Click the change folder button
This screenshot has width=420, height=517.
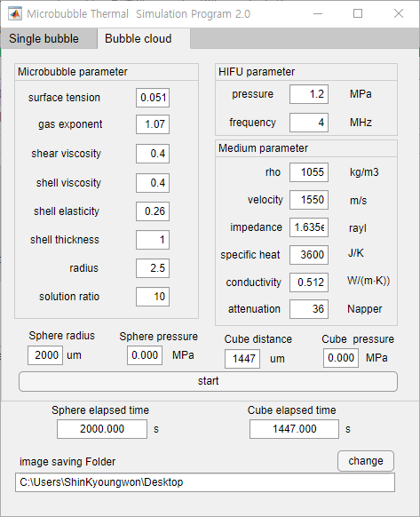click(366, 461)
